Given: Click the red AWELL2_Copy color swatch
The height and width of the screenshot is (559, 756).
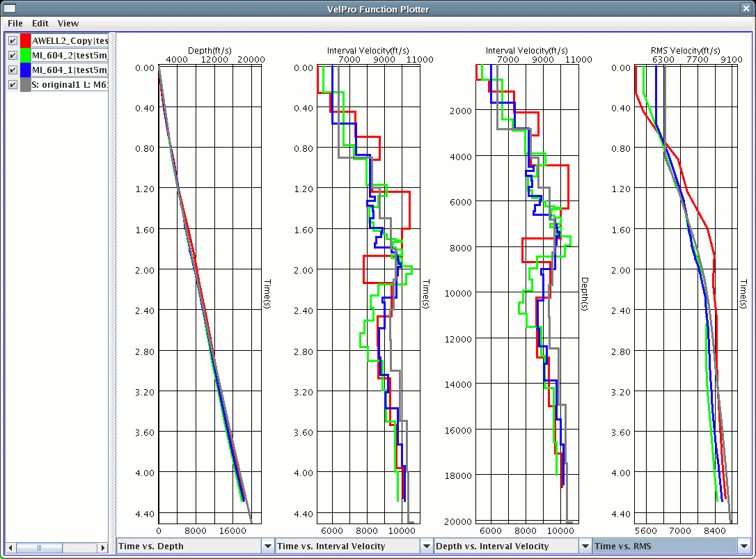Looking at the screenshot, I should click(26, 41).
